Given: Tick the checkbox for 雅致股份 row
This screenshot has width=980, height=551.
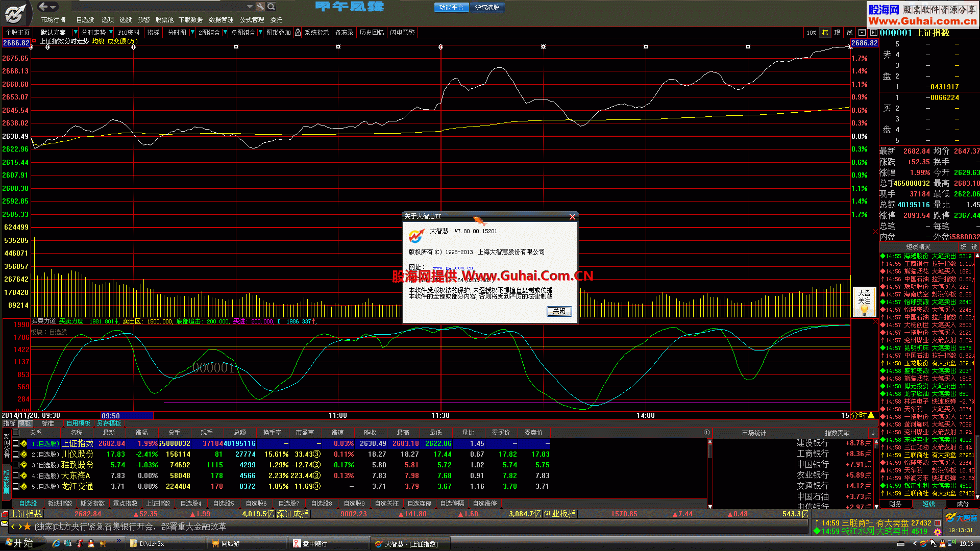Looking at the screenshot, I should (16, 465).
